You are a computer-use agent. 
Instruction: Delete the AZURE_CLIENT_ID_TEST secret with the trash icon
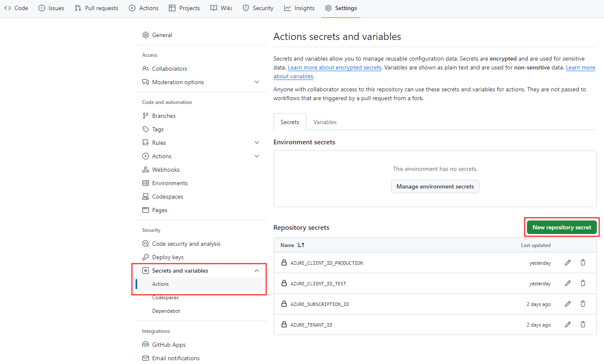(x=583, y=283)
